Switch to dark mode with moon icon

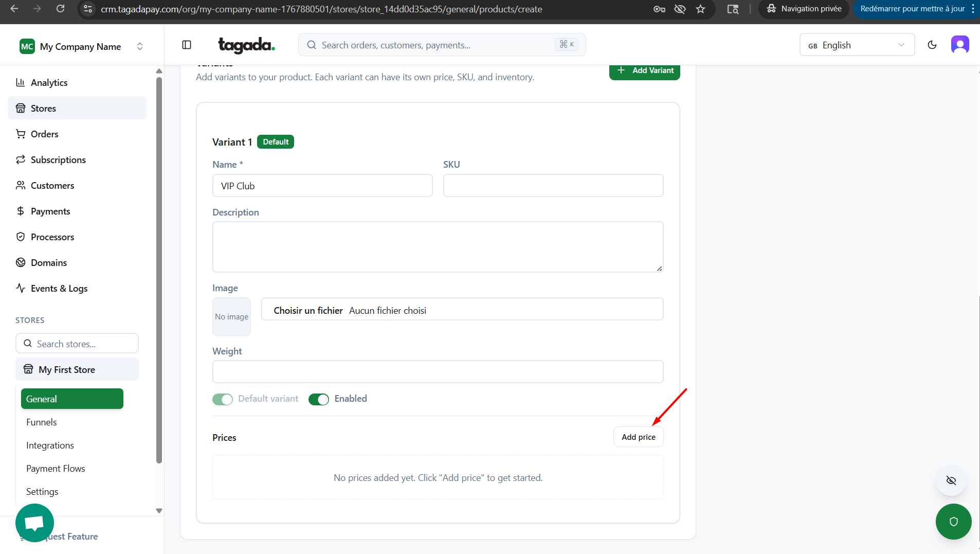tap(932, 45)
